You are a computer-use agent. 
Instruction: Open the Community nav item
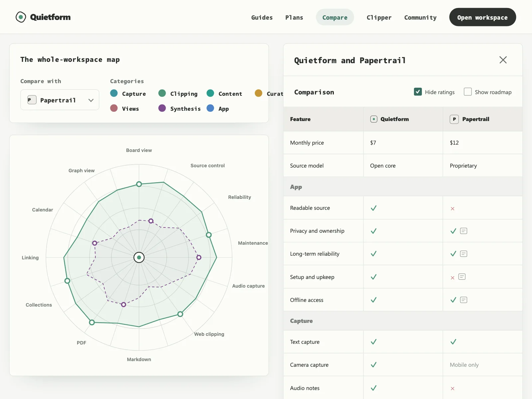420,17
